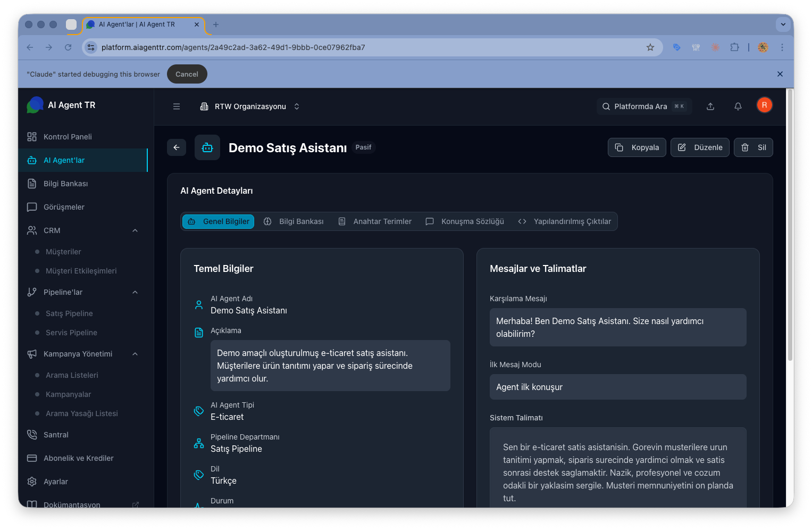Click the AI Agent TR logo
The height and width of the screenshot is (530, 812).
coord(35,105)
